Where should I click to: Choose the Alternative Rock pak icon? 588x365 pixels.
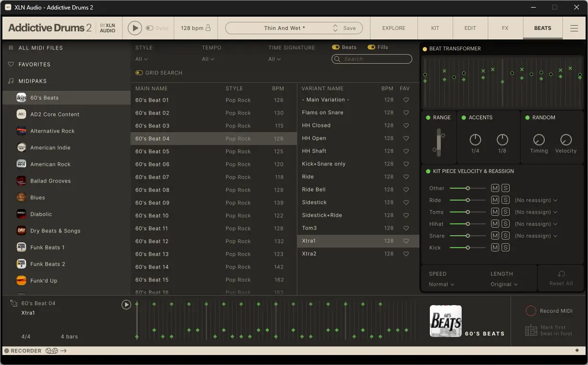21,131
